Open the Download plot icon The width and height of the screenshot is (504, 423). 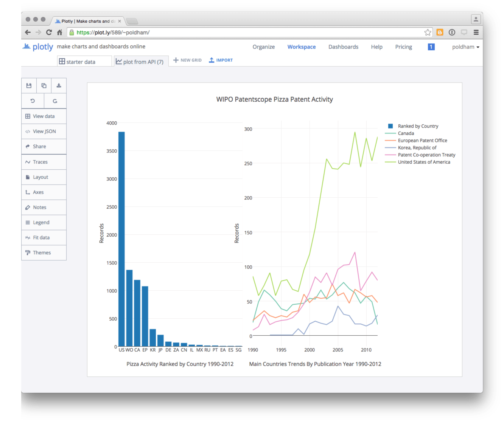(58, 85)
